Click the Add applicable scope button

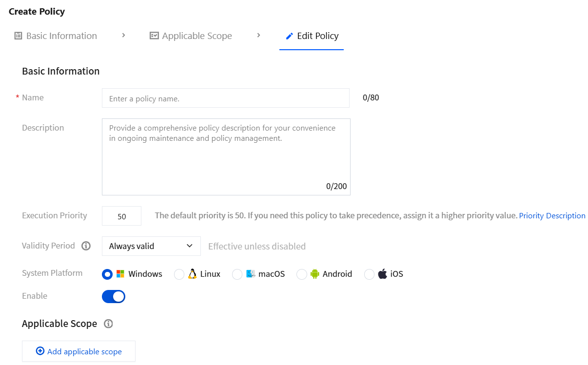tap(78, 351)
